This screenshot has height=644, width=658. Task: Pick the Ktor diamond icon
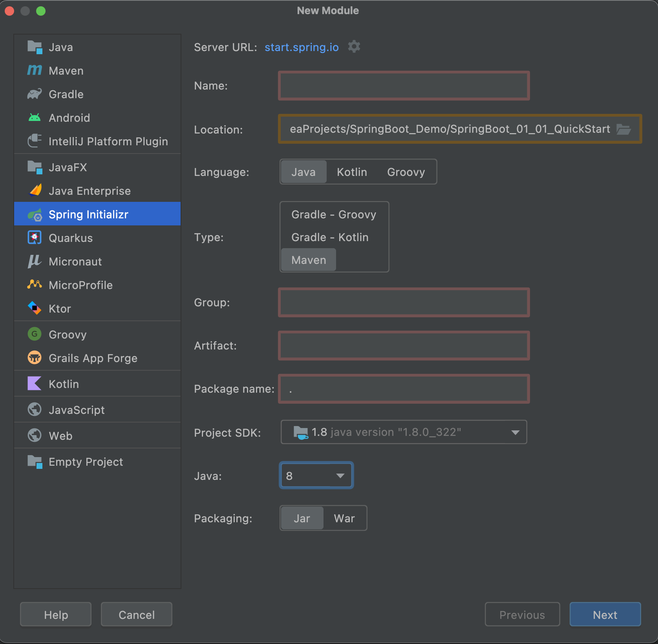coord(35,308)
